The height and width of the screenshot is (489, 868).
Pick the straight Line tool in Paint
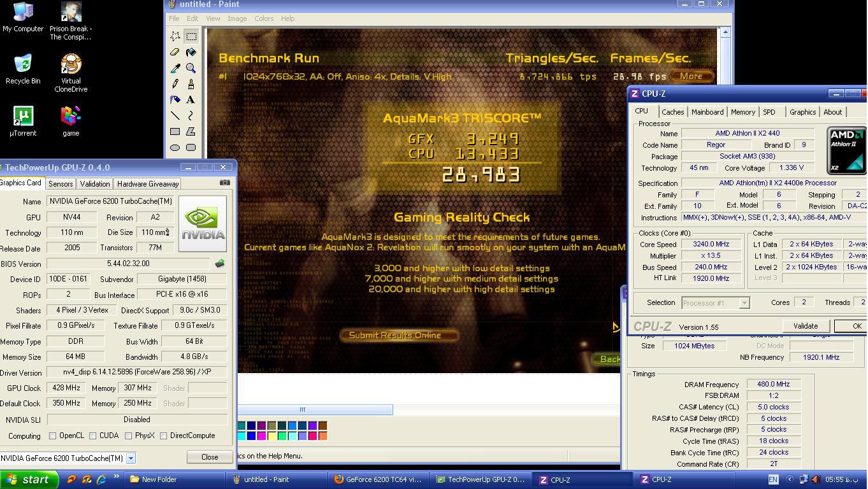pos(175,116)
